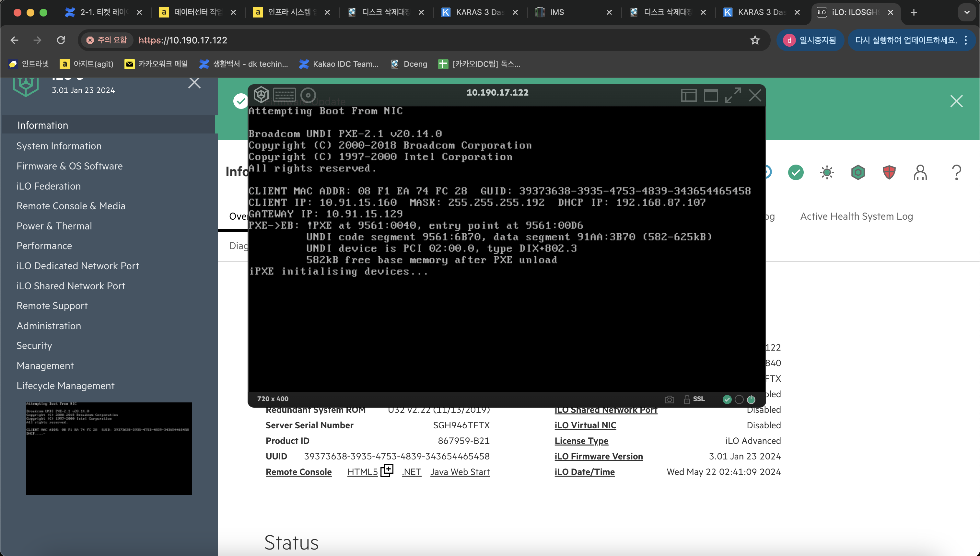The width and height of the screenshot is (980, 556).
Task: Click the green health check status in console
Action: coord(727,400)
